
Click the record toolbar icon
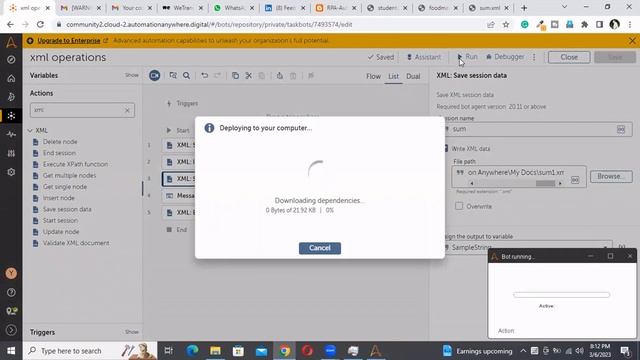tap(154, 76)
